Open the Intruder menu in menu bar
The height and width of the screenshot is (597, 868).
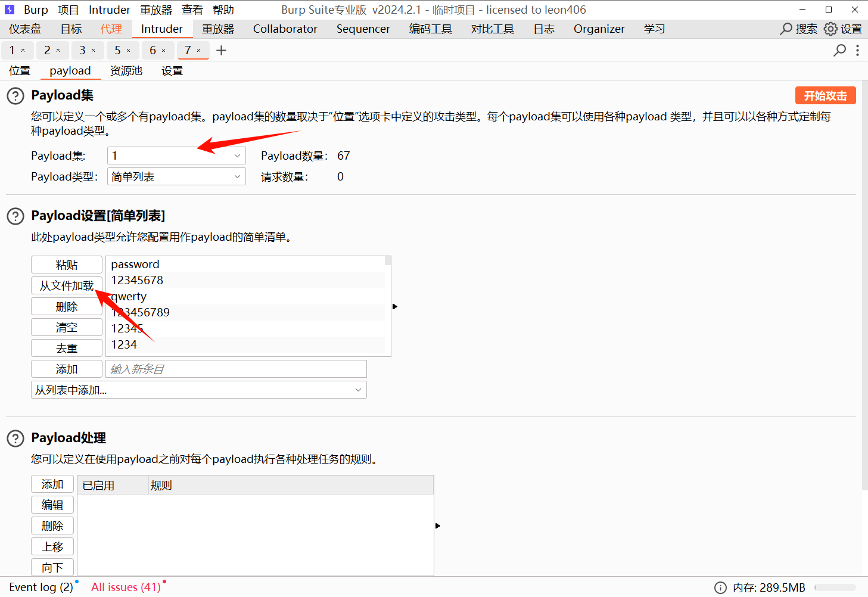click(110, 10)
